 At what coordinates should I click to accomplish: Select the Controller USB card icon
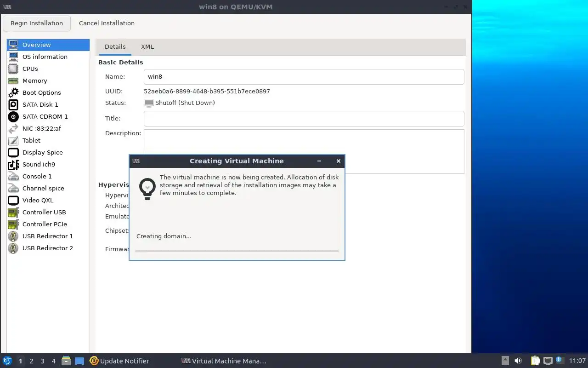[13, 212]
